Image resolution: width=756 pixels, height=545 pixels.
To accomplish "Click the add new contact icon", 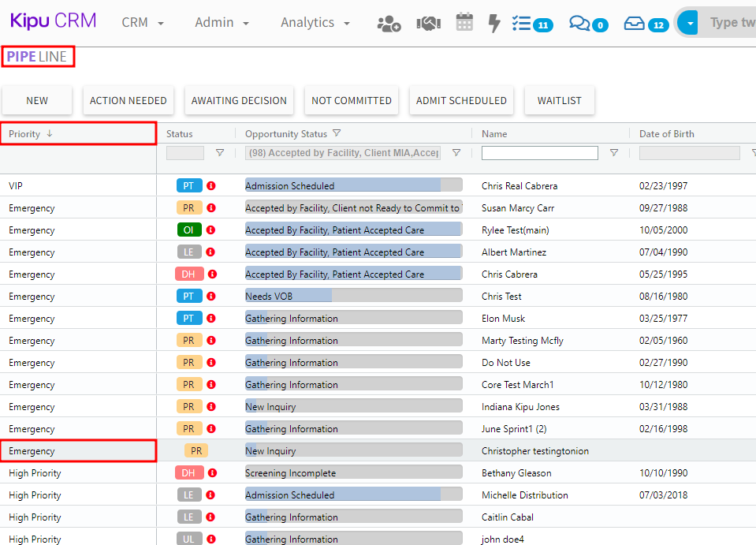I will [x=389, y=23].
